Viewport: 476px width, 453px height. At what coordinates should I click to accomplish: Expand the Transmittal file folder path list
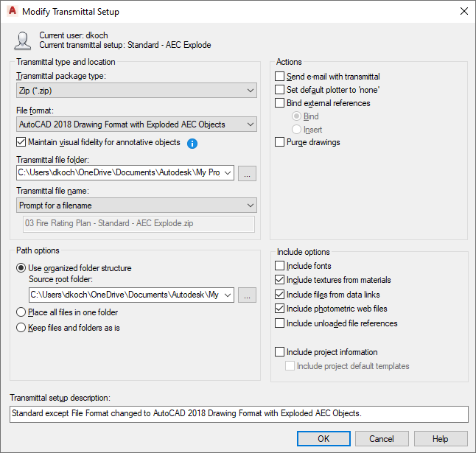tap(228, 173)
